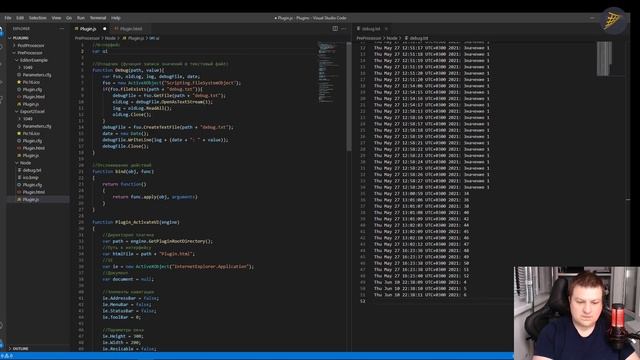The width and height of the screenshot is (640, 360).
Task: Collapse the PreProcessor folder
Action: [30, 53]
